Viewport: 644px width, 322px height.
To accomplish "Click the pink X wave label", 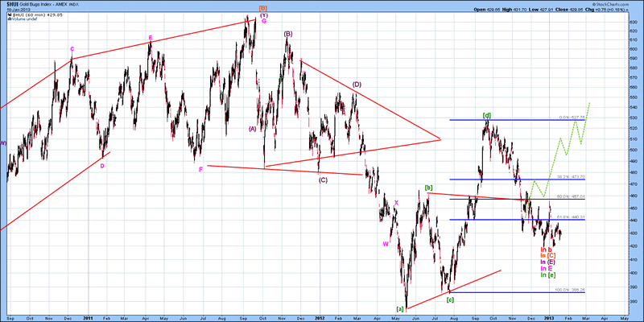I will [396, 203].
